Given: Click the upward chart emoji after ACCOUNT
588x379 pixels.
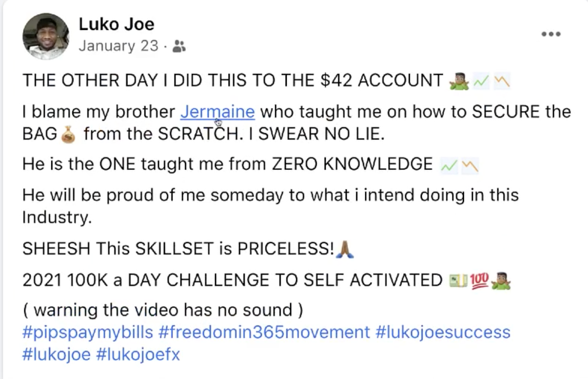Looking at the screenshot, I should click(481, 81).
